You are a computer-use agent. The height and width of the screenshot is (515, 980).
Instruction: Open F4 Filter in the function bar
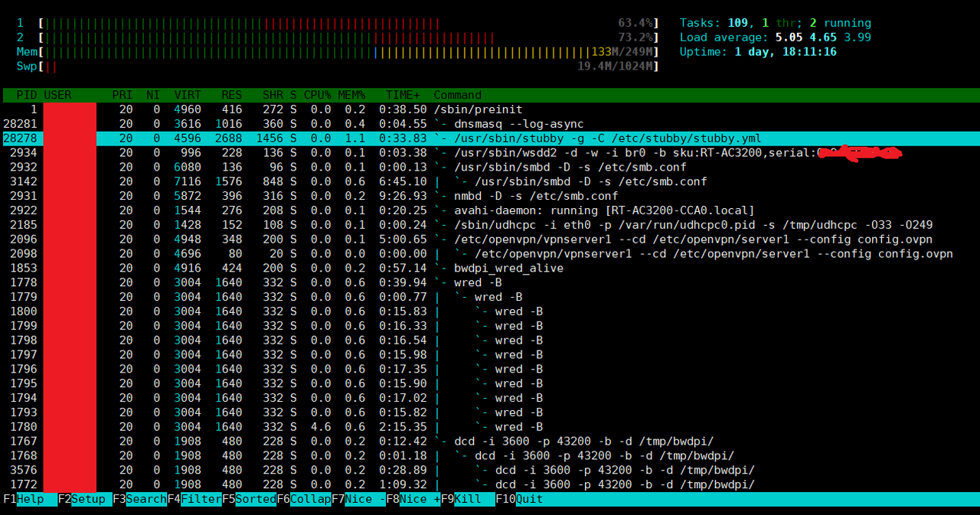click(194, 499)
